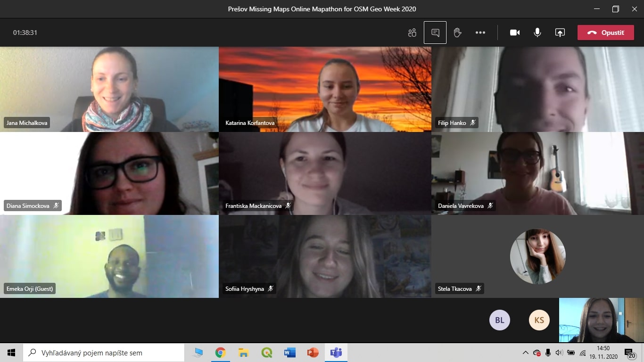644x362 pixels.
Task: Select Frantiska Mackanicova's video tile
Action: [x=325, y=173]
